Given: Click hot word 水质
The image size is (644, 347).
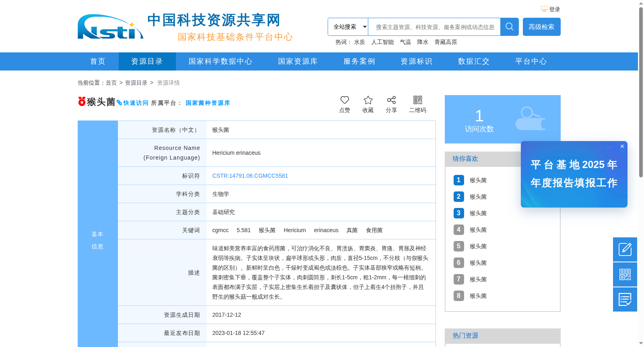Looking at the screenshot, I should [359, 42].
